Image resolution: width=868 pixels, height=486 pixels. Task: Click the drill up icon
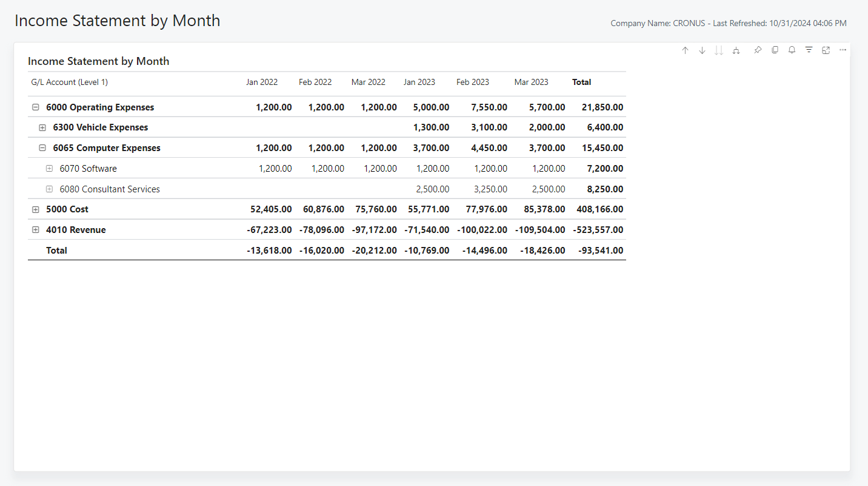(x=685, y=50)
